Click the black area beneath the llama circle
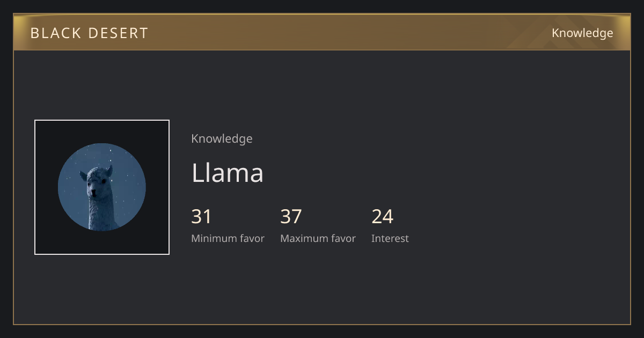The height and width of the screenshot is (338, 644). pos(102,243)
